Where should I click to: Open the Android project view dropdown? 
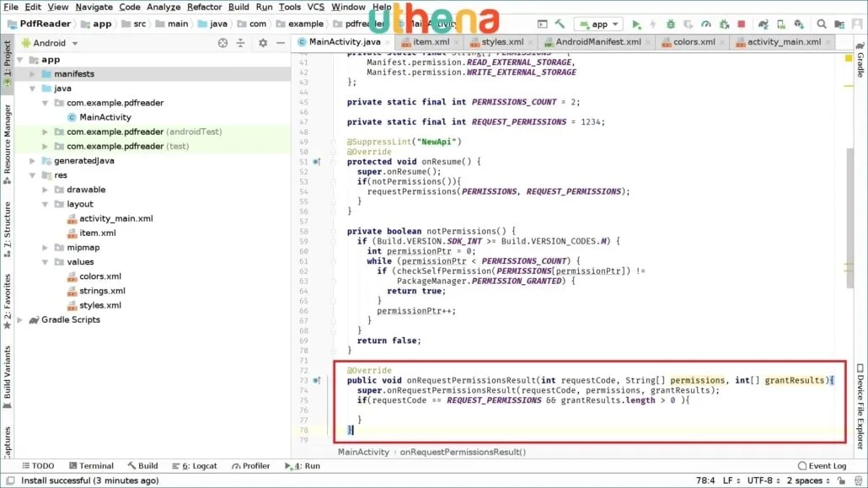[x=50, y=43]
